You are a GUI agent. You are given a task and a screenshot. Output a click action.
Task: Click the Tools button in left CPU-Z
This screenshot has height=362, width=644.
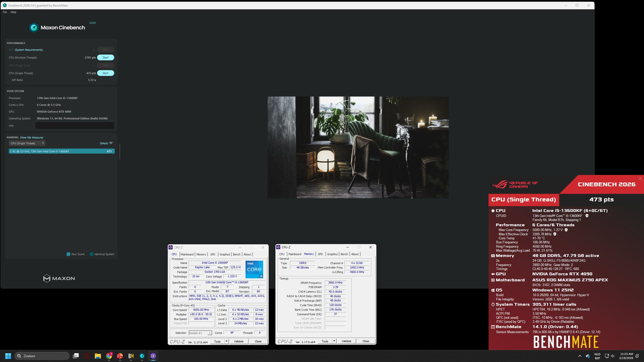click(217, 341)
